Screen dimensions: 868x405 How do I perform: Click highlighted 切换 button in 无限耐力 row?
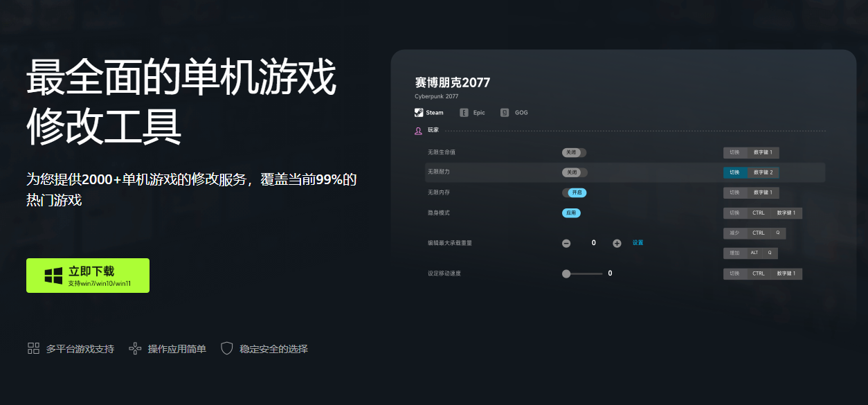(x=735, y=172)
